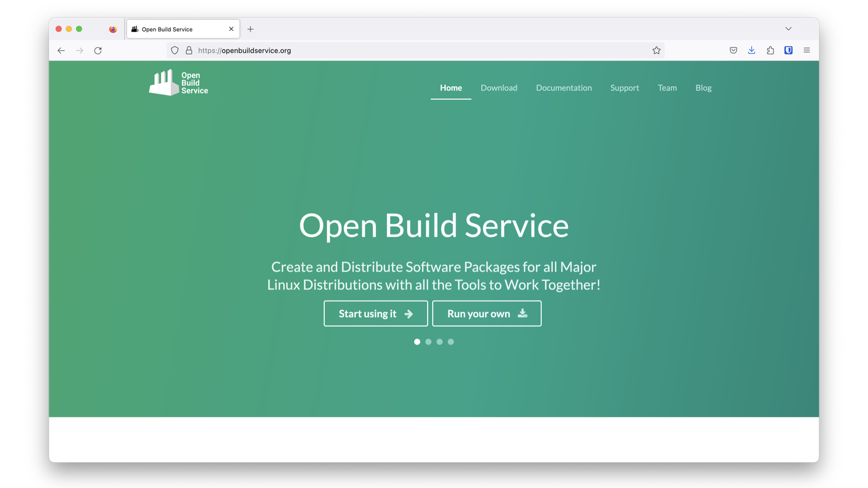Go back with the browser back arrow
Screen dimensions: 868x488
click(x=61, y=51)
